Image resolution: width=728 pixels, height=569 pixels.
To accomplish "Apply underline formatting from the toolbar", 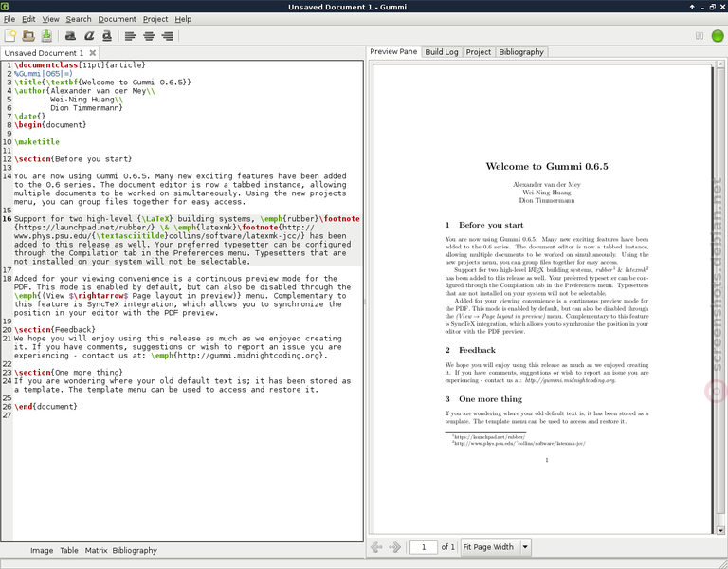I will (x=107, y=36).
